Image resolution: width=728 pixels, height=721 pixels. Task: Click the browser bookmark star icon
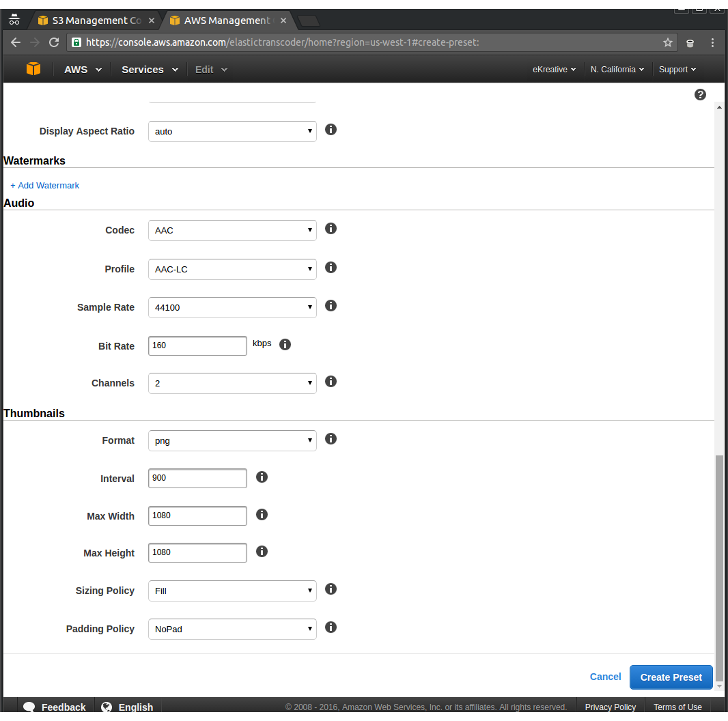667,42
